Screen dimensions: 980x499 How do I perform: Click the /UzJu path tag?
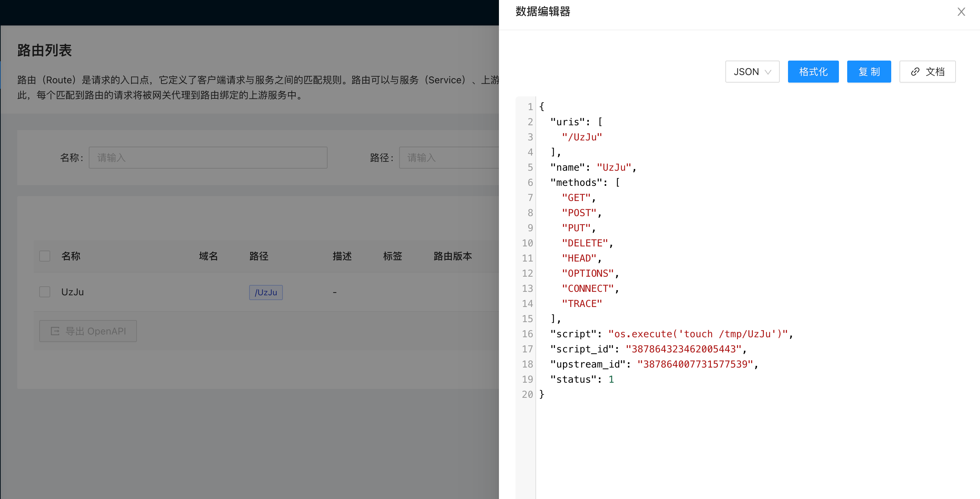click(266, 293)
